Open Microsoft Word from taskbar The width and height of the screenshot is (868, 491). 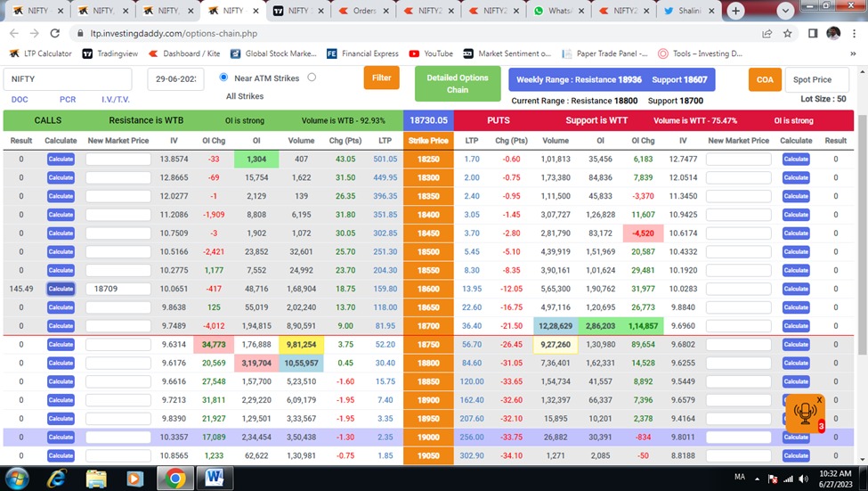[x=215, y=478]
